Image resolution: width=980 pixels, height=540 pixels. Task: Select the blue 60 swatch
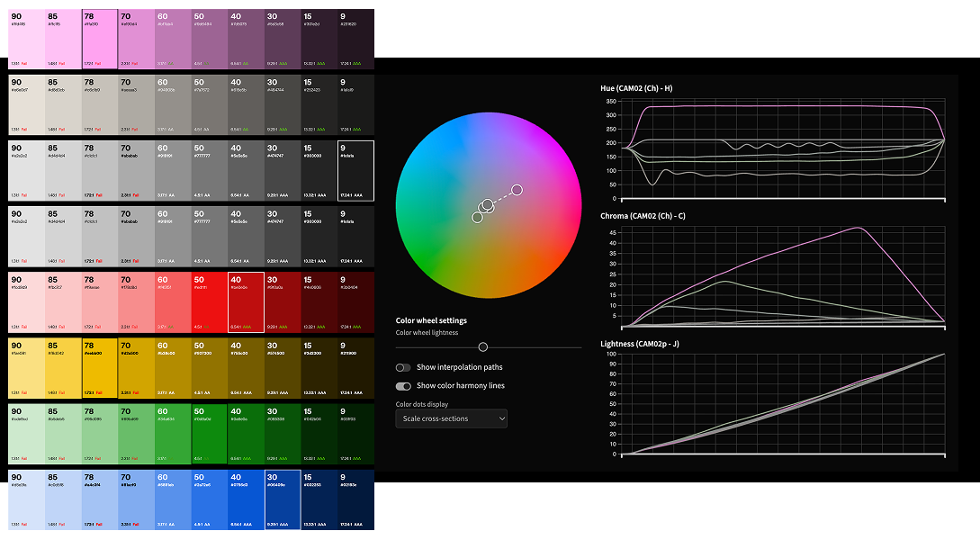tap(173, 500)
